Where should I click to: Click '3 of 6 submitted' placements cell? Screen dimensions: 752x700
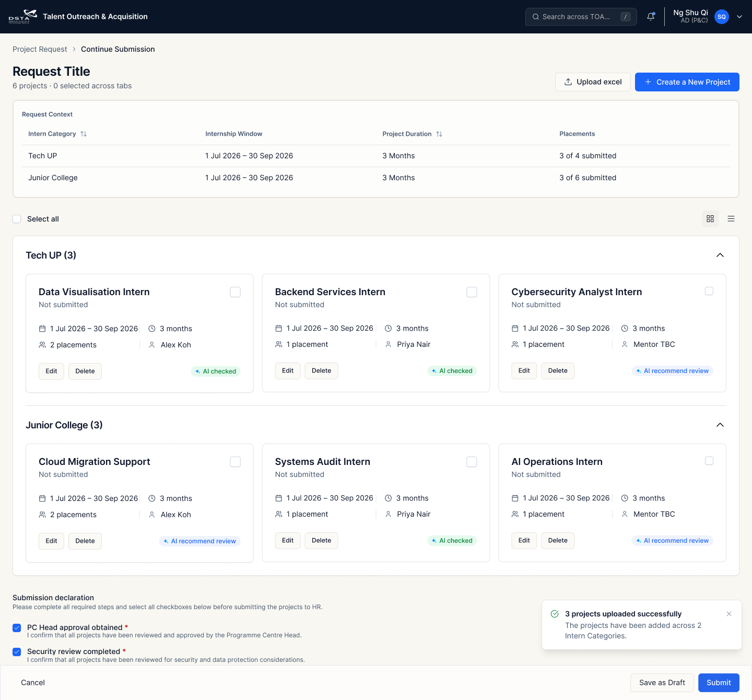pos(587,178)
